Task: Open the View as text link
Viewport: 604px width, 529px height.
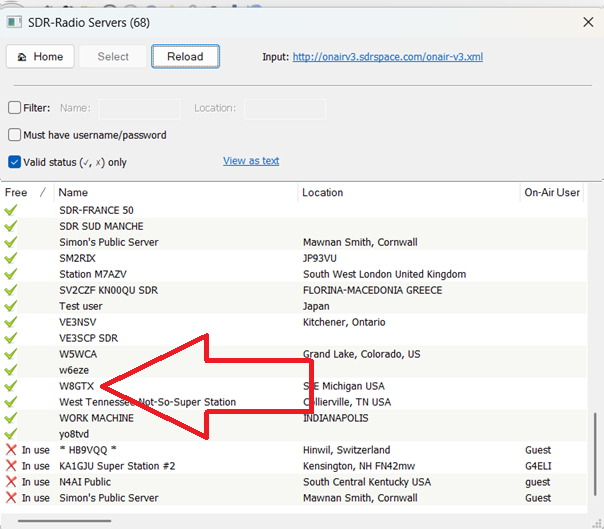Action: 251,161
